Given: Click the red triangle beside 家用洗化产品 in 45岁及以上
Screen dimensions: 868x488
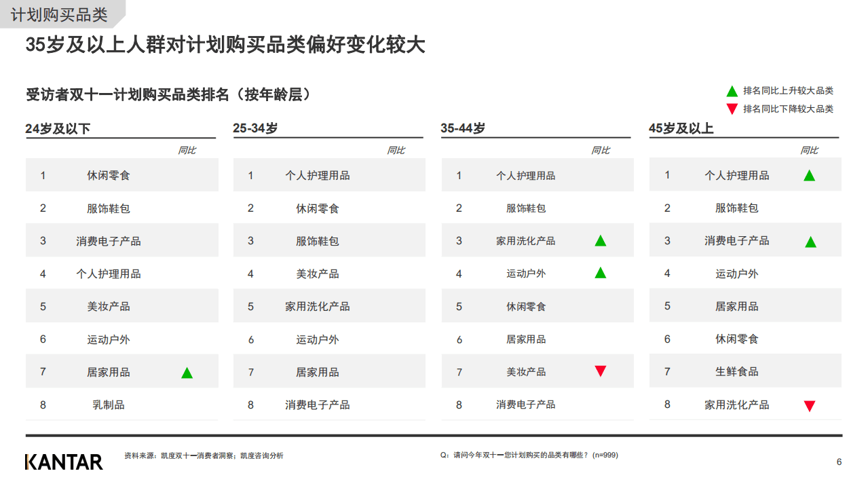Looking at the screenshot, I should [810, 405].
